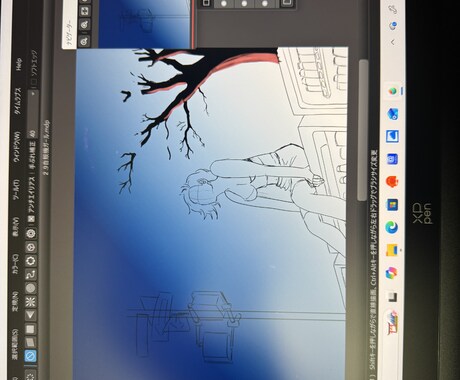
Task: Open the ツール(T) menu
Action: pyautogui.click(x=16, y=190)
